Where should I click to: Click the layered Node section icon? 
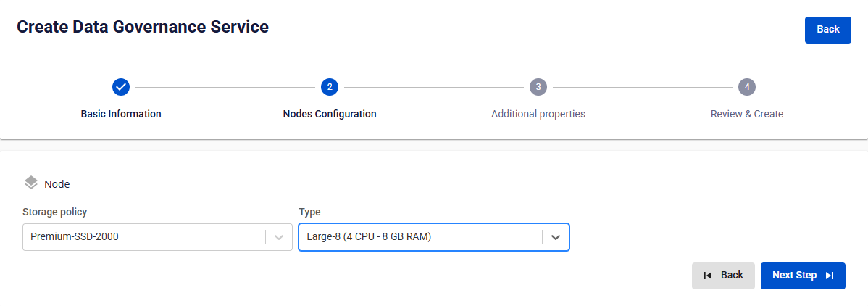(32, 183)
